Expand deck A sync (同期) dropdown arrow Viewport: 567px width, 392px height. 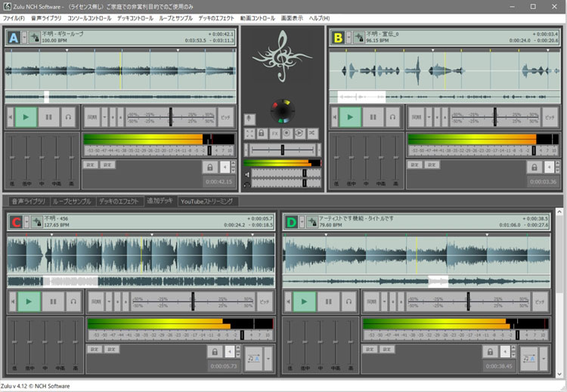click(x=104, y=117)
